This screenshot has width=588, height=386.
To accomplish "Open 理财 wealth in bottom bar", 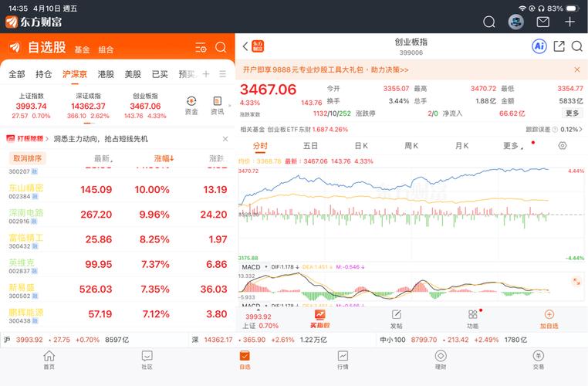I will [441, 360].
